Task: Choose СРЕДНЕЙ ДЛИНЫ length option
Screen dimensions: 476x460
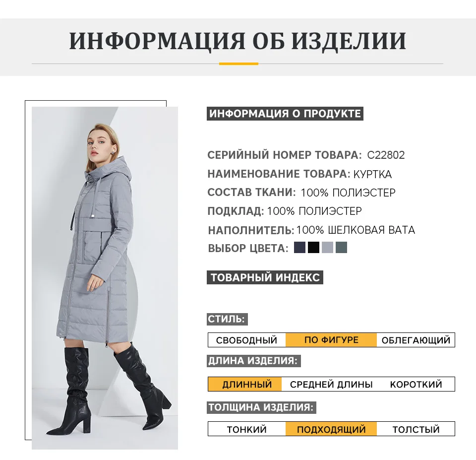Action: click(331, 385)
